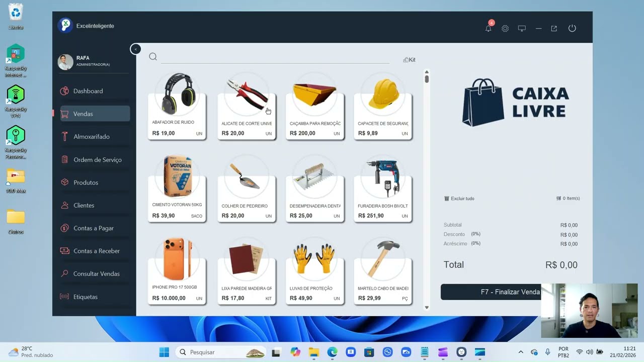
Task: Click the Almoxarifado hammer icon
Action: 64,137
